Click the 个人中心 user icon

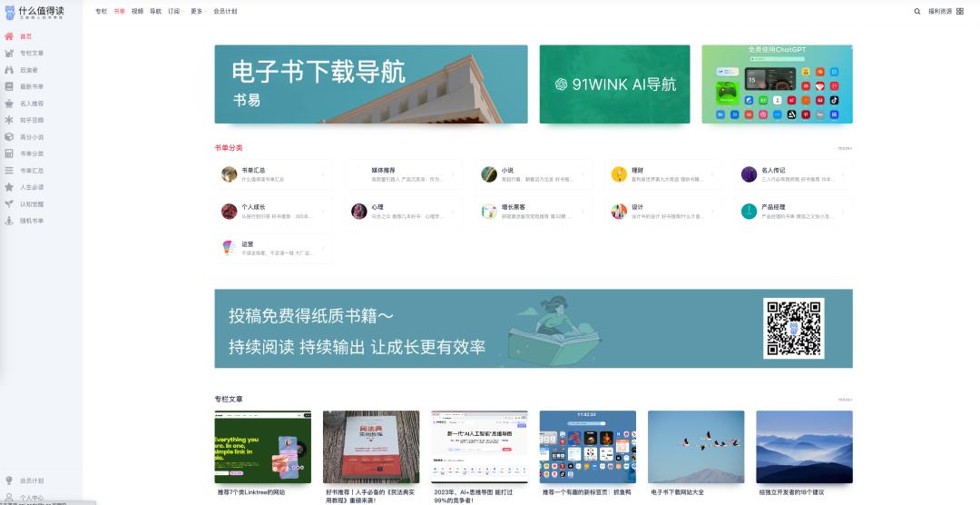(9, 498)
